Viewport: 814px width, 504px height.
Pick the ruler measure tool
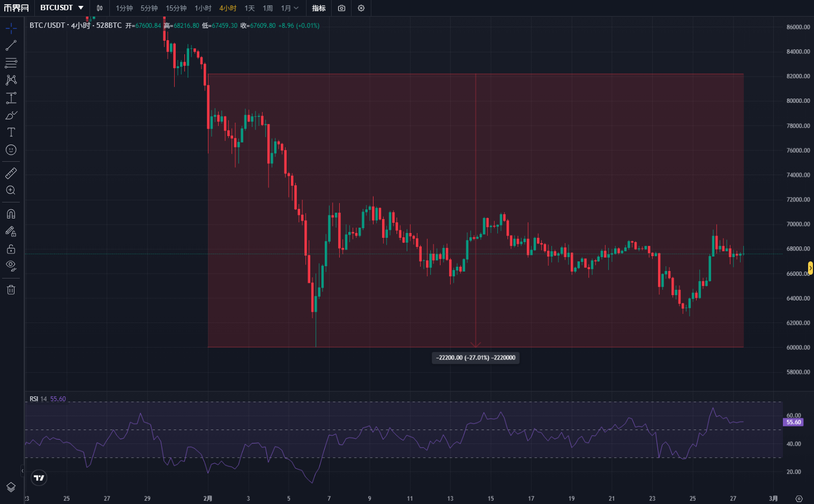tap(11, 173)
